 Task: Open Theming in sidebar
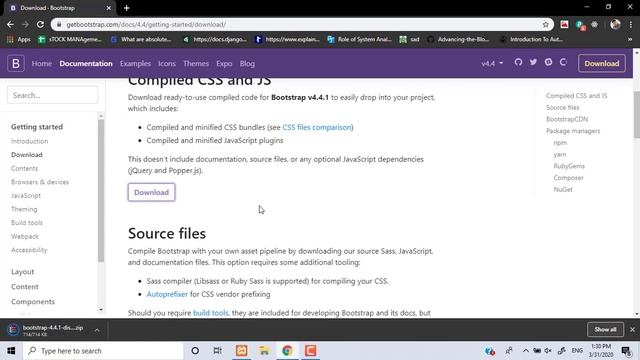24,209
